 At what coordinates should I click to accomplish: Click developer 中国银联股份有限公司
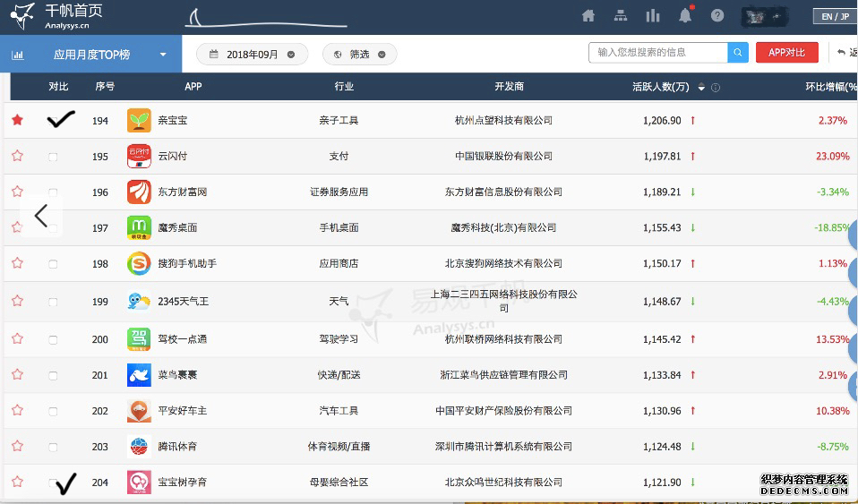pyautogui.click(x=503, y=156)
